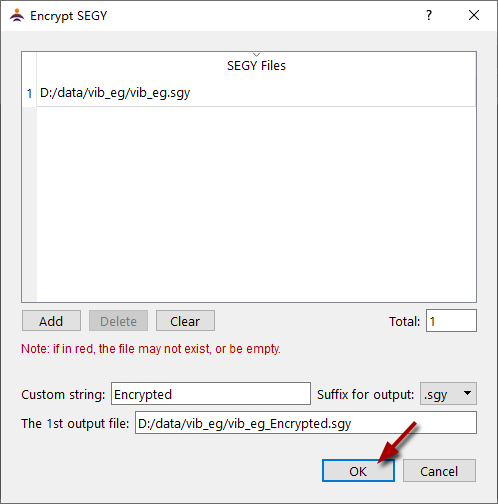Cancel the encryption dialog

439,471
